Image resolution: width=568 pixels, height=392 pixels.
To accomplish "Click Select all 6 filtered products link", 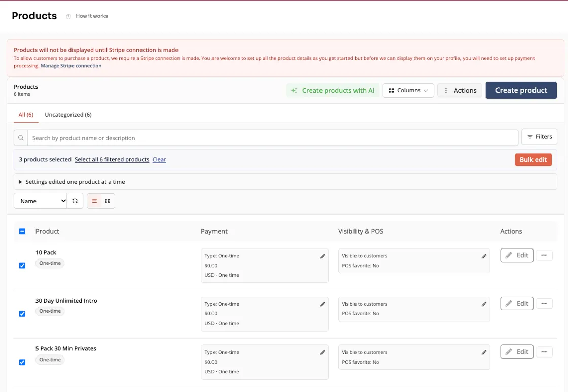I will (112, 159).
